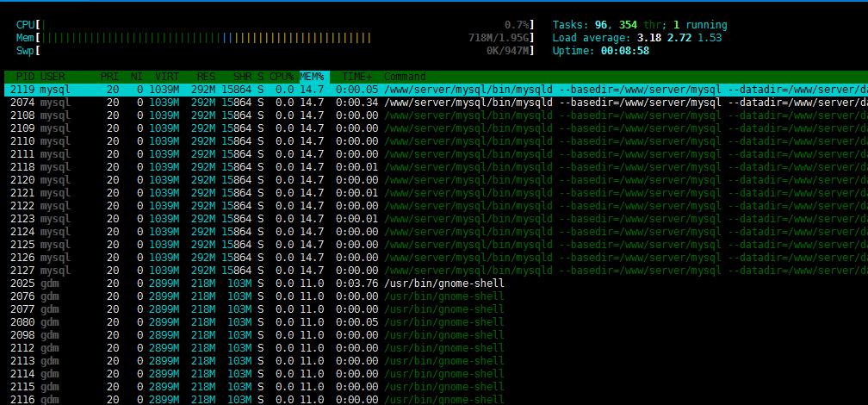Select process row PID 2124
This screenshot has width=868, height=405.
[x=436, y=232]
